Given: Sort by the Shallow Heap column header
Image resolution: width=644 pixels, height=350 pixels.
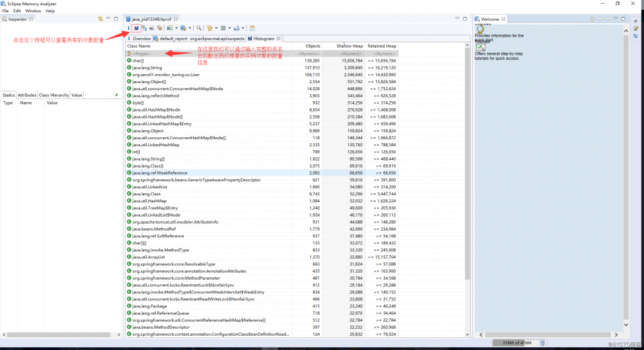Looking at the screenshot, I should 350,46.
